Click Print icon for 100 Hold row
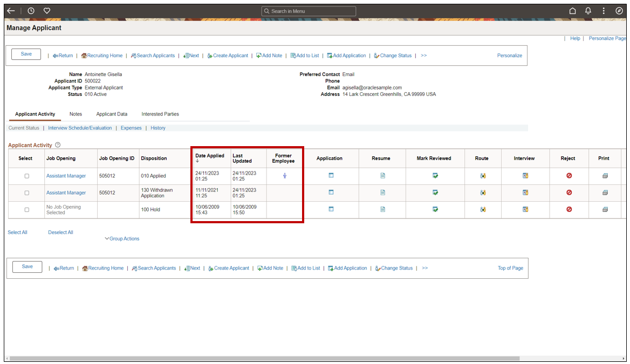Viewport: 630px width, 364px height. (x=605, y=209)
